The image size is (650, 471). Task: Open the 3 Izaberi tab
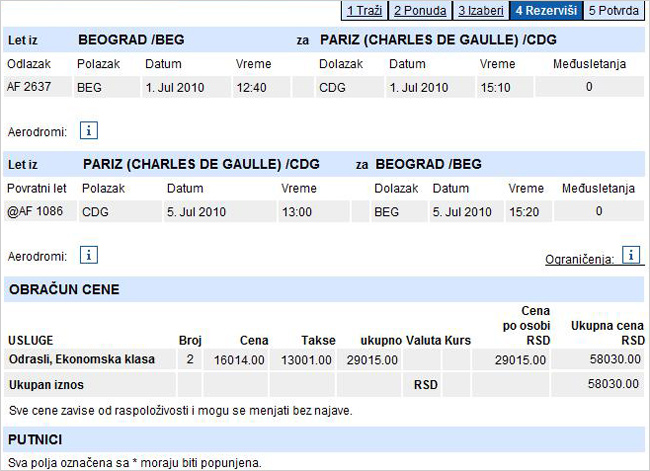481,11
